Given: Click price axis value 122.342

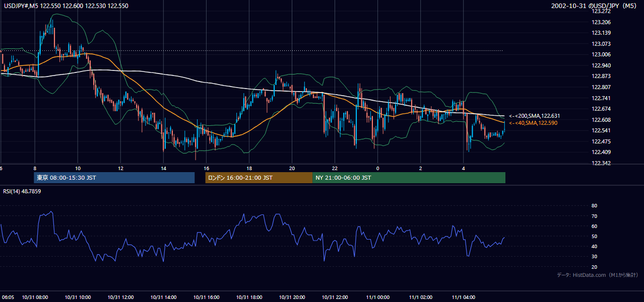Looking at the screenshot, I should pyautogui.click(x=601, y=163).
